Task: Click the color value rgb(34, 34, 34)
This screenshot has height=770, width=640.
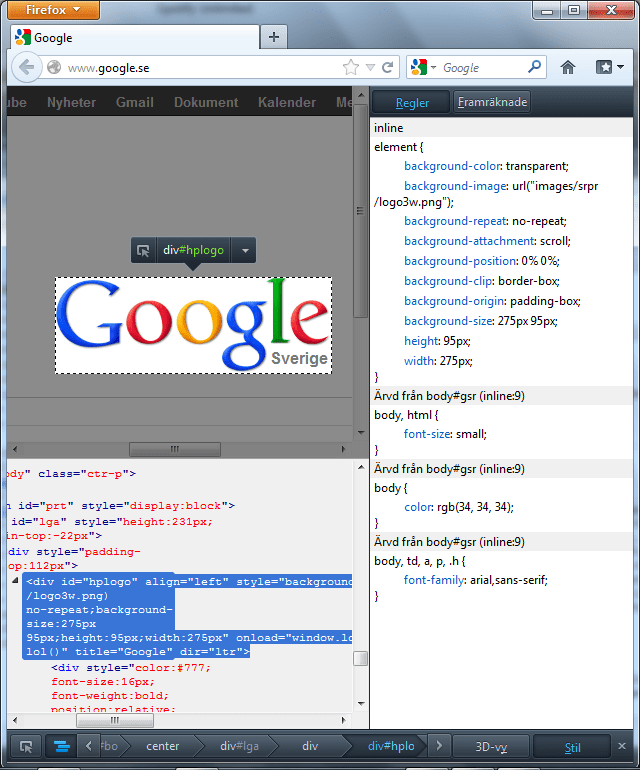Action: [x=473, y=507]
